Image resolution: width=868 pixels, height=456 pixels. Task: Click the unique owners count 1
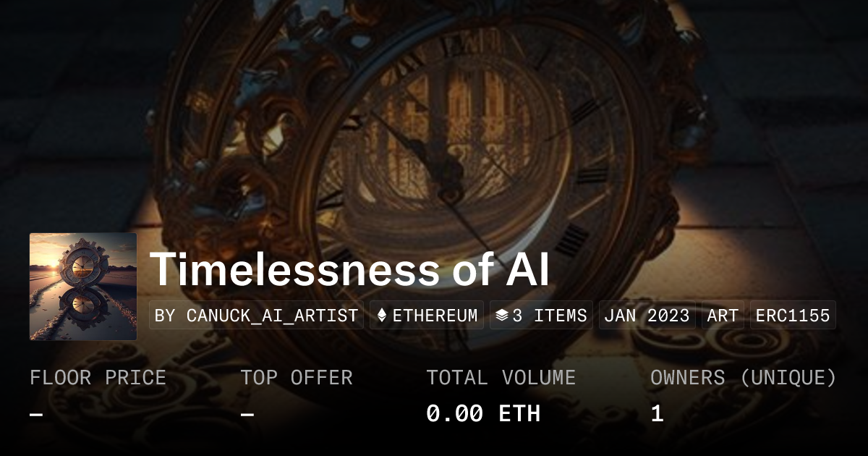point(657,414)
